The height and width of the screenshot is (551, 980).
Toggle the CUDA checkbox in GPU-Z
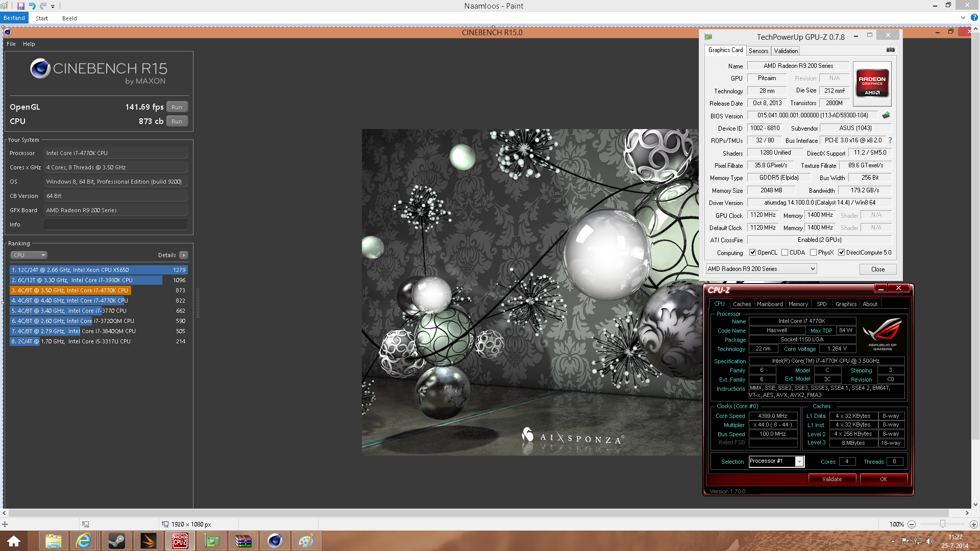click(x=785, y=253)
